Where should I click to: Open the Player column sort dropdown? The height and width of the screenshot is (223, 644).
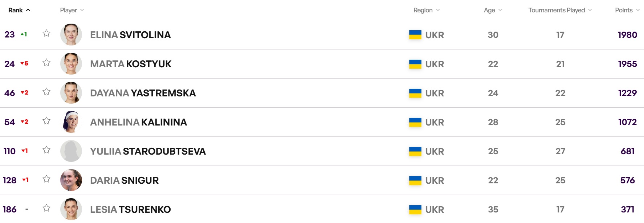[72, 10]
